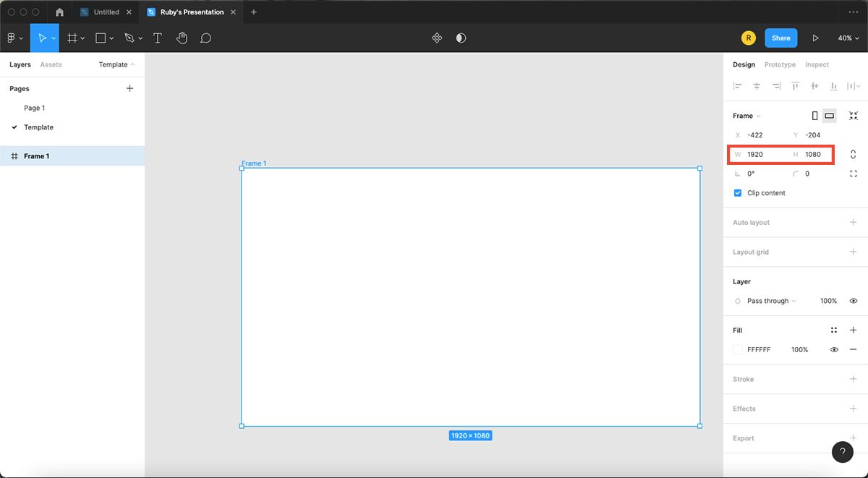Switch the frame to portrait orientation

[813, 115]
